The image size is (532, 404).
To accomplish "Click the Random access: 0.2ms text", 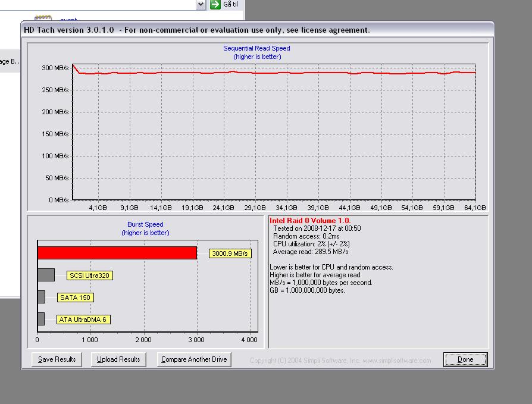I will click(306, 236).
